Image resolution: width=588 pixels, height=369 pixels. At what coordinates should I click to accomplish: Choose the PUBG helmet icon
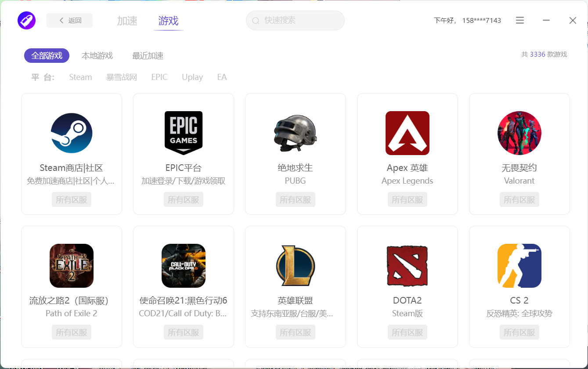296,133
